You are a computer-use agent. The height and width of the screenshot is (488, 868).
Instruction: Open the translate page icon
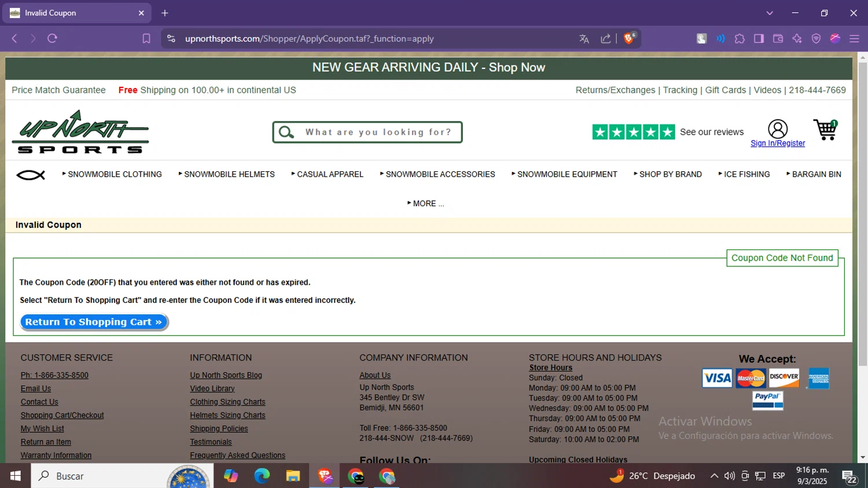(584, 39)
